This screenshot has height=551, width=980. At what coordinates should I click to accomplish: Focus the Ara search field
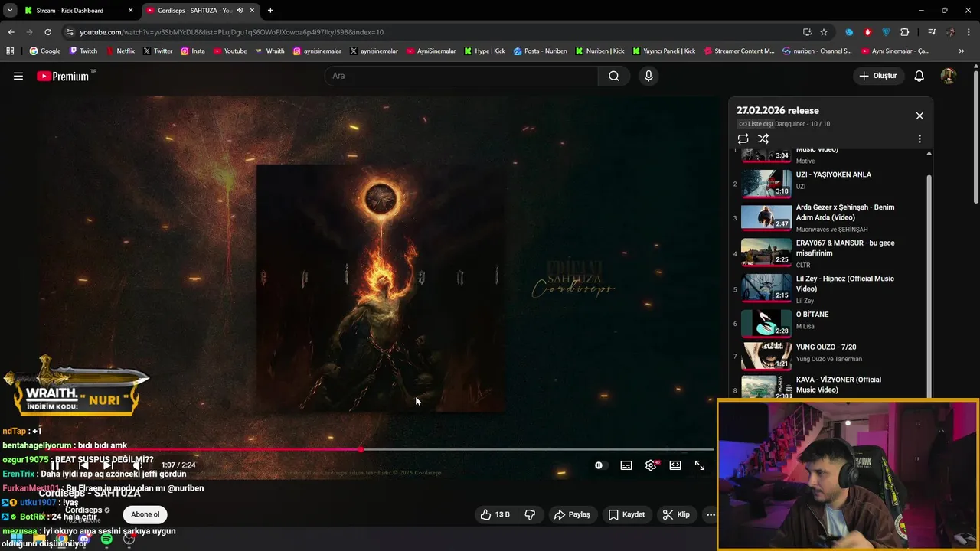(462, 76)
